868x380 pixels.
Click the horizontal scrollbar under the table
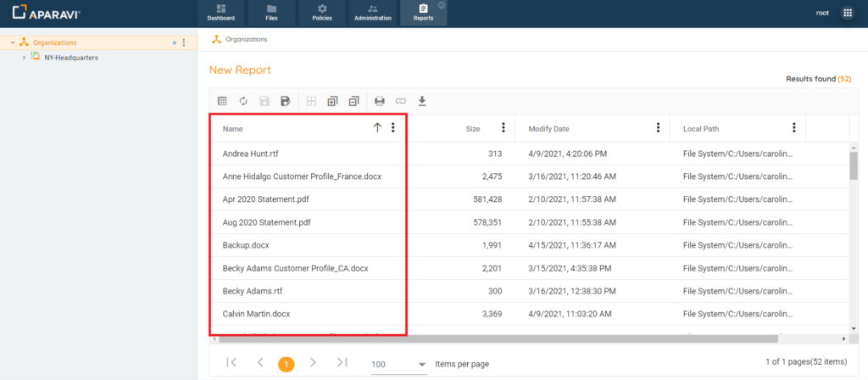(x=509, y=339)
